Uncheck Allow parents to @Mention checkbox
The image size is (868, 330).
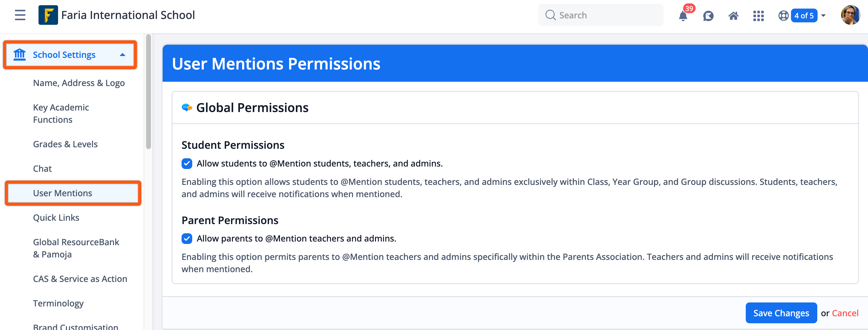tap(187, 238)
